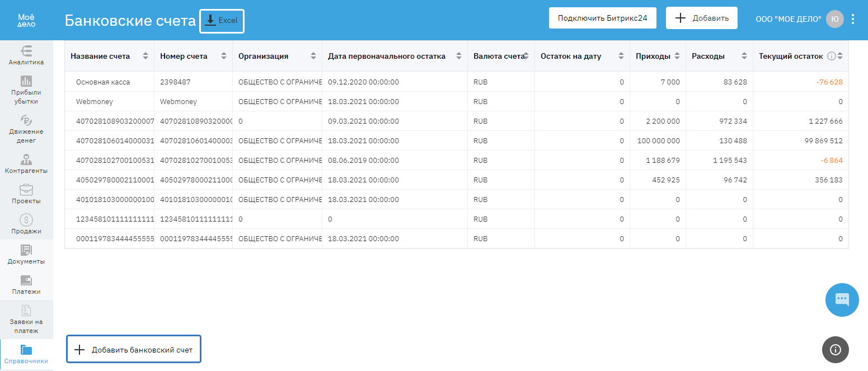The height and width of the screenshot is (371, 868).
Task: Open the blue chat support bubble
Action: click(x=842, y=299)
